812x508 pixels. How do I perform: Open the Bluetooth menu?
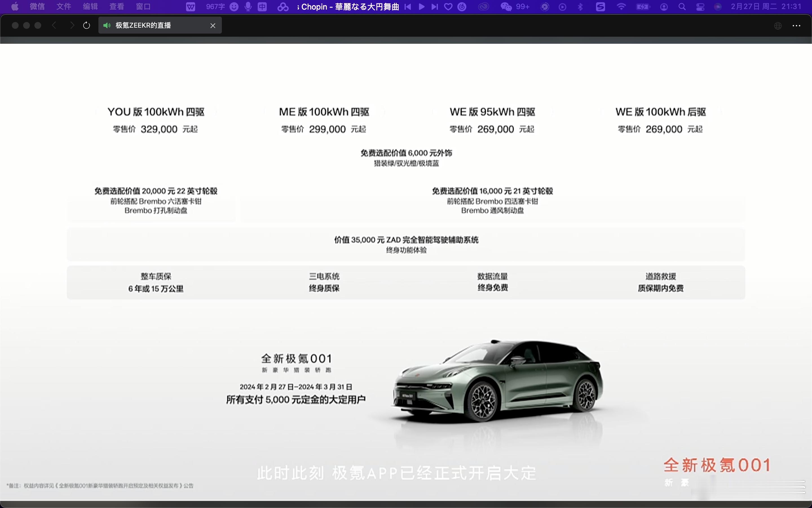pos(580,7)
